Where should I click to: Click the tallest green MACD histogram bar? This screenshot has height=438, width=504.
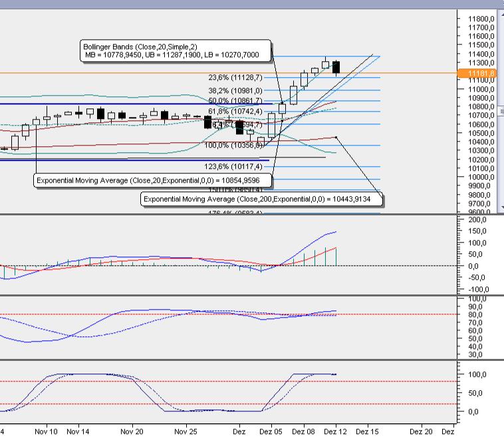pos(336,257)
